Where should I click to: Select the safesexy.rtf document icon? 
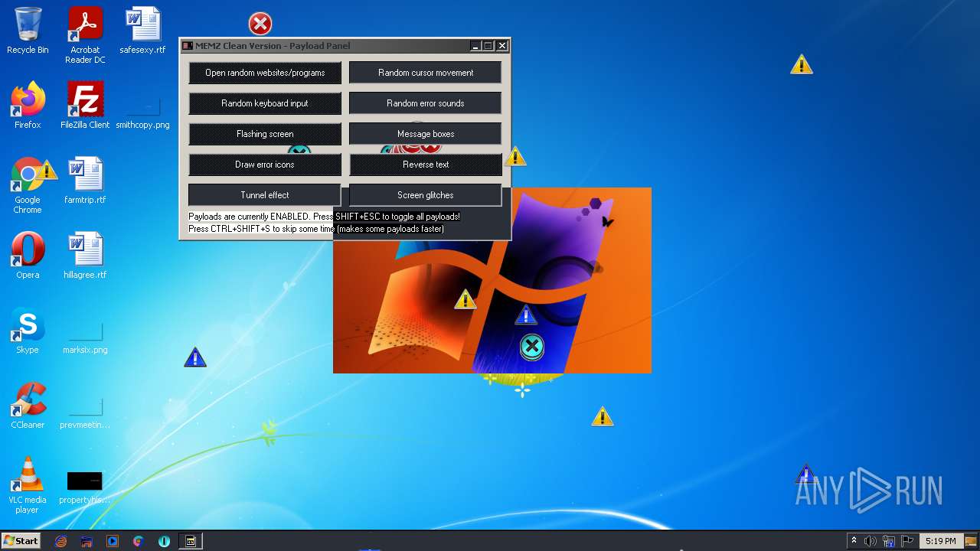pyautogui.click(x=142, y=31)
